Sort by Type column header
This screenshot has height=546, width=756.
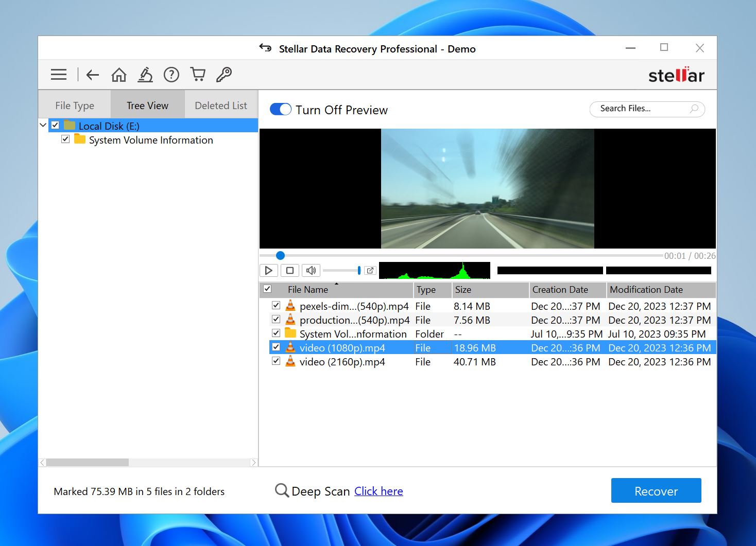point(433,290)
